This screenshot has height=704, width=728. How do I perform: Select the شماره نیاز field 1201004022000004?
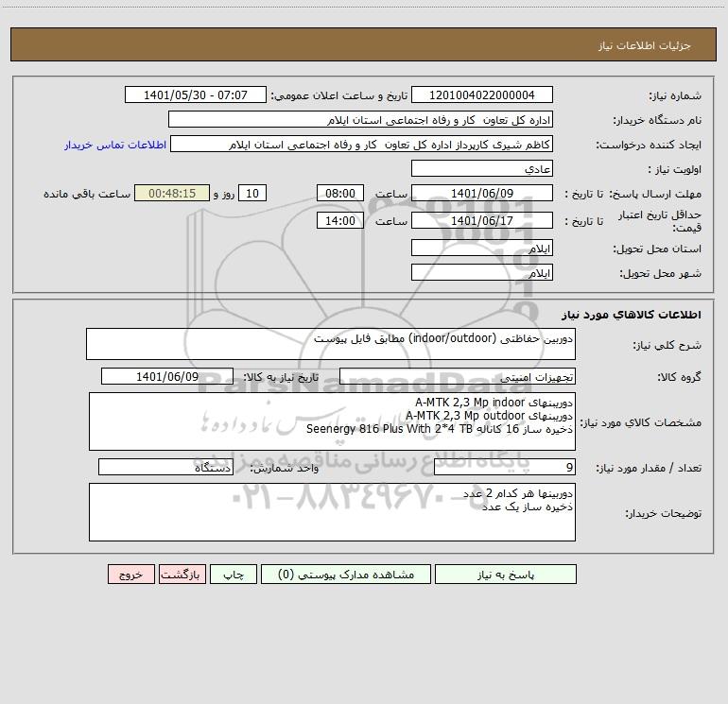482,95
